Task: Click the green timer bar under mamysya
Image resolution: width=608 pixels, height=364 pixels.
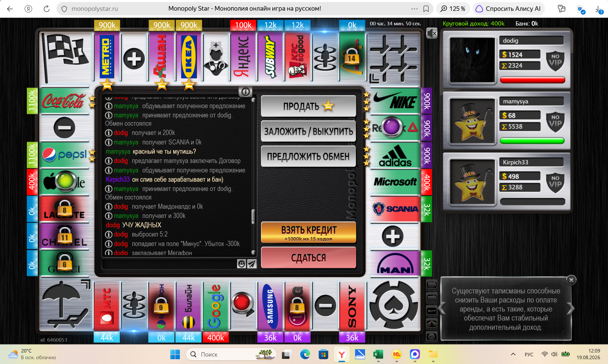Action: point(532,140)
